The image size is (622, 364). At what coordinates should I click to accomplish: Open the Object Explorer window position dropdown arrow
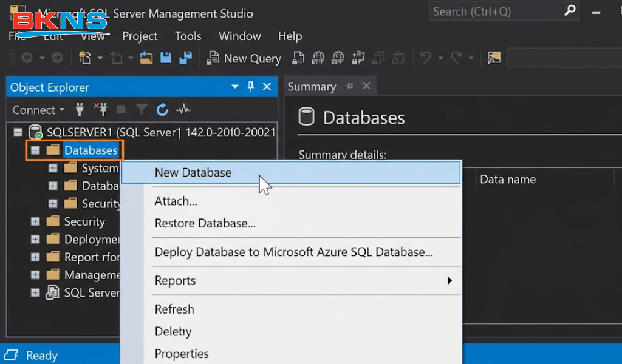click(x=235, y=86)
